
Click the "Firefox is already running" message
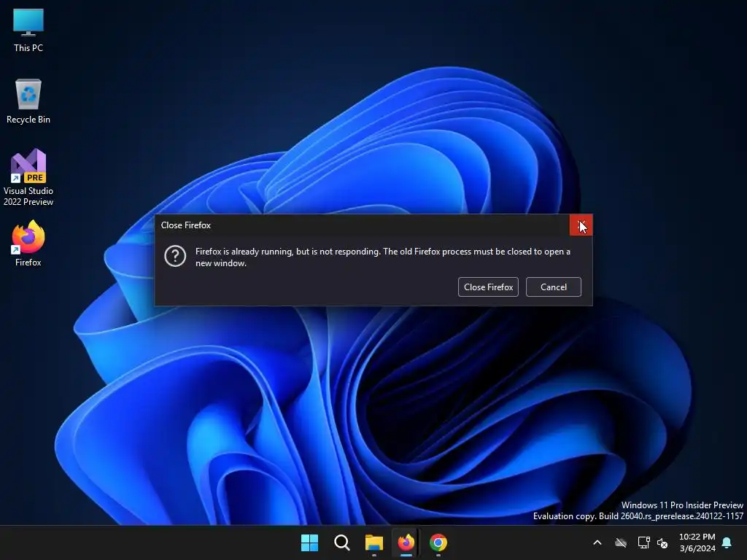382,257
